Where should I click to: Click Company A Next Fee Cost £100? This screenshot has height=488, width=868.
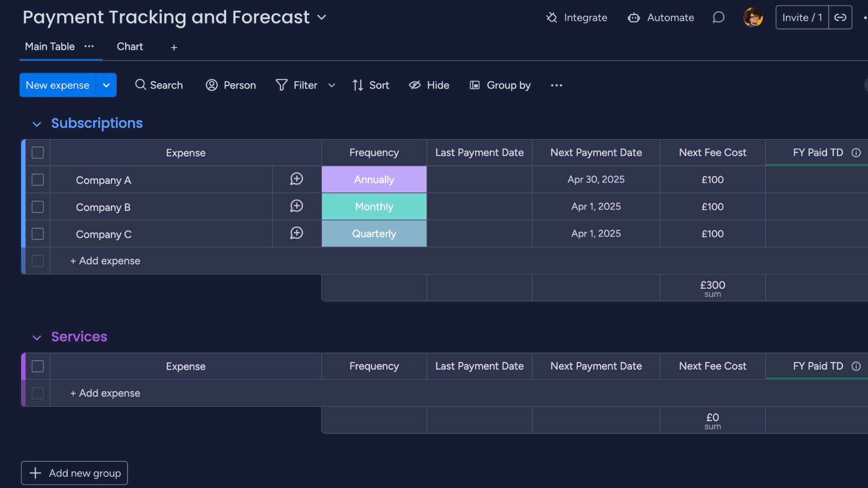click(x=712, y=180)
